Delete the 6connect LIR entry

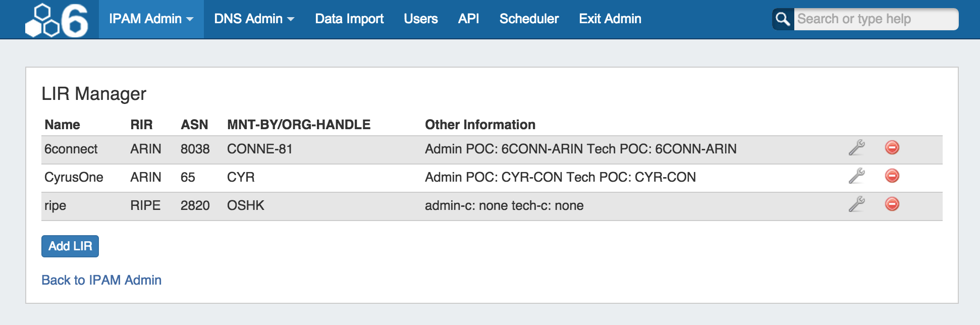[x=892, y=147]
